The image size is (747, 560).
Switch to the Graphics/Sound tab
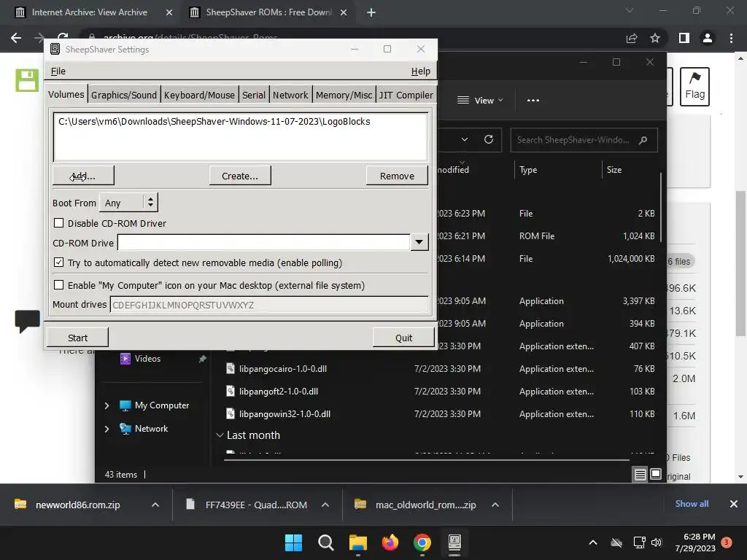tap(124, 95)
